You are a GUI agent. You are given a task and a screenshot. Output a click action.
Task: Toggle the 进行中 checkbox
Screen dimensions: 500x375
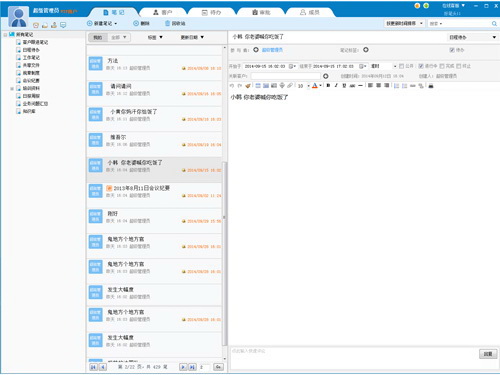coord(421,66)
